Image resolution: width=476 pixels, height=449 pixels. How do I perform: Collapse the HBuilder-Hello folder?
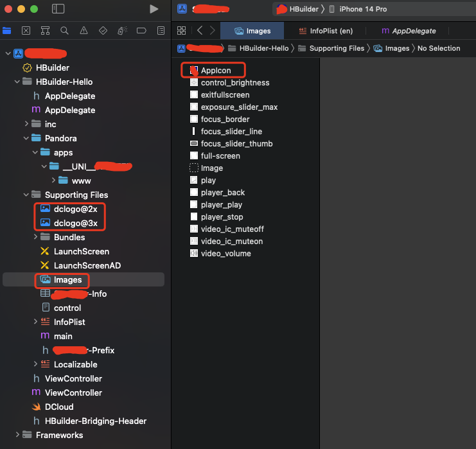pyautogui.click(x=17, y=82)
